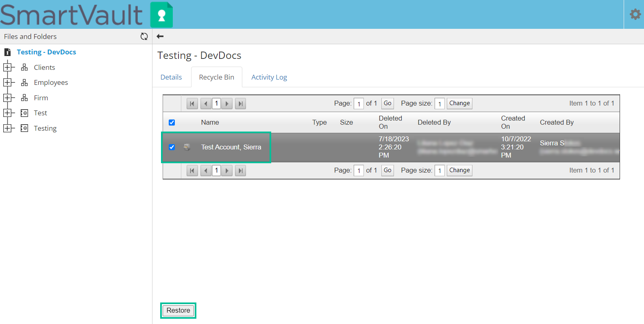Uncheck the Test Account, Sierra row checkbox
The height and width of the screenshot is (324, 644).
[x=172, y=147]
